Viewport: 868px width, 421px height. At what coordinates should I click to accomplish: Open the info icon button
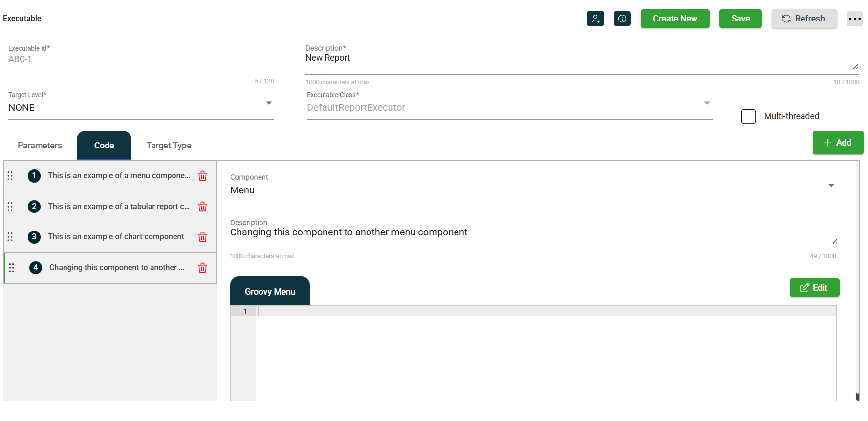click(x=622, y=19)
